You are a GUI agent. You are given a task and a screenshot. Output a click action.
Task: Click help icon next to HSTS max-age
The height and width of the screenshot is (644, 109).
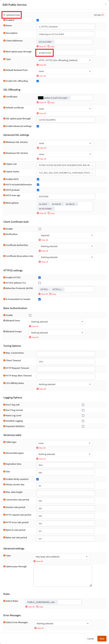pyautogui.click(x=4, y=195)
